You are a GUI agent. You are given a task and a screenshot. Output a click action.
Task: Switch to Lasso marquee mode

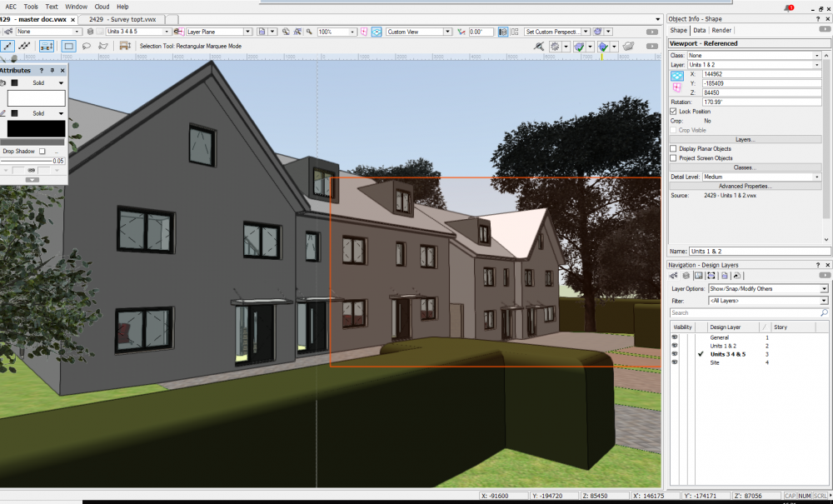tap(87, 47)
